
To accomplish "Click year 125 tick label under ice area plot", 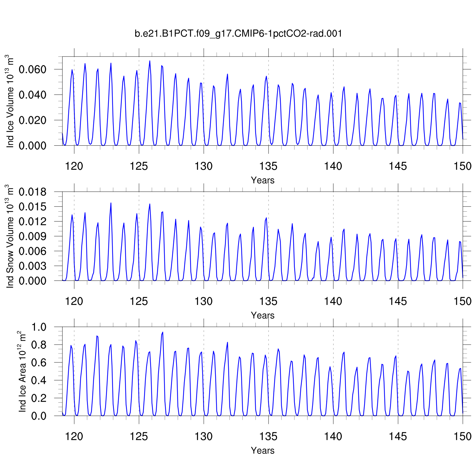I will tap(139, 436).
